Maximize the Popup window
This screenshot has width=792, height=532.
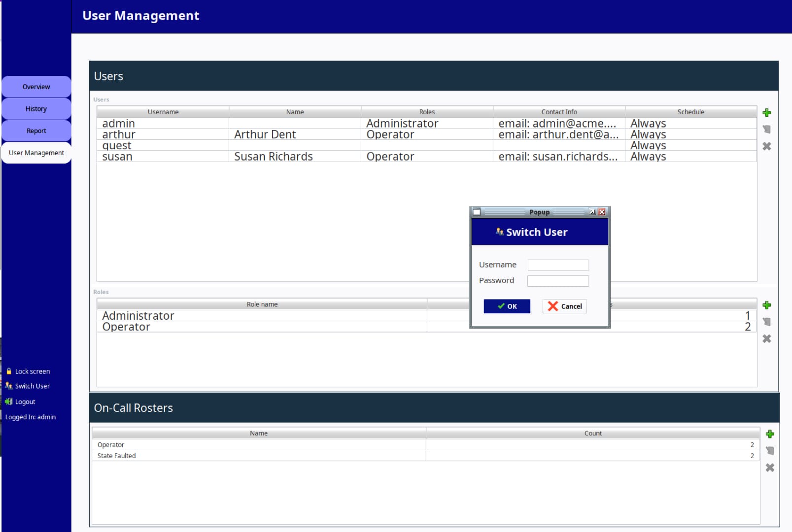coord(592,212)
